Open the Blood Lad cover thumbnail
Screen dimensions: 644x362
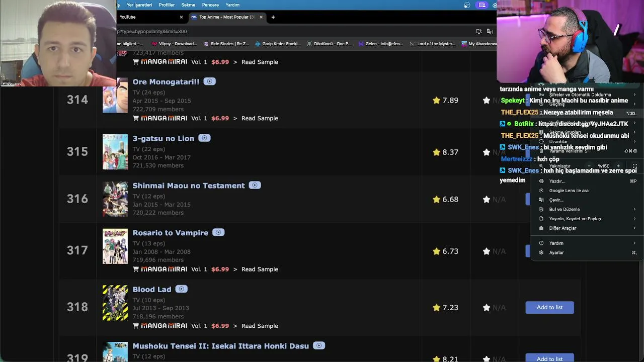tap(115, 303)
